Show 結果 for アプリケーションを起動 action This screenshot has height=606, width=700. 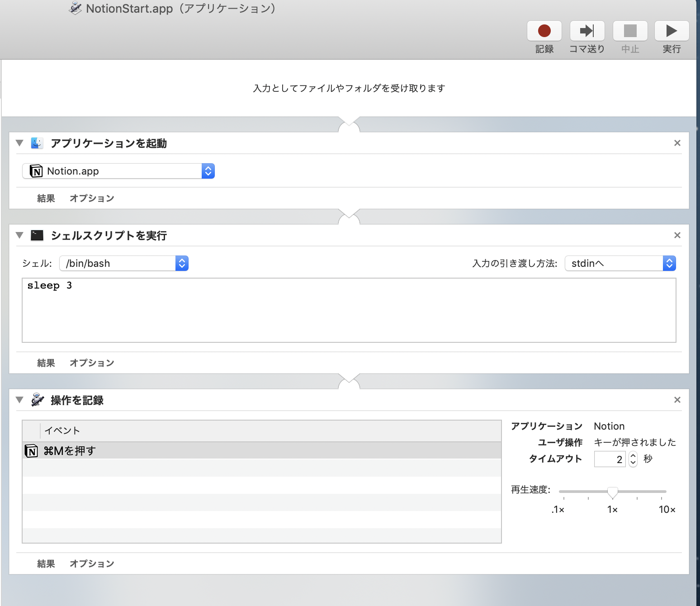[x=46, y=198]
